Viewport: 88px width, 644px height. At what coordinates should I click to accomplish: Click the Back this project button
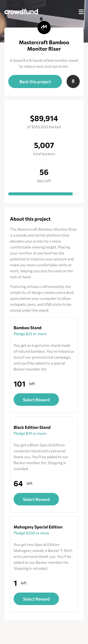(35, 81)
